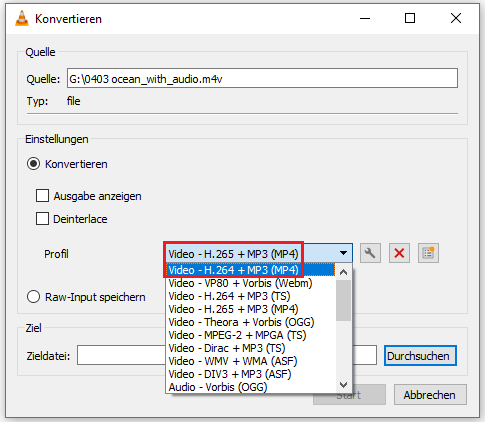The width and height of the screenshot is (485, 422).
Task: Pick Video - WMV + WMA (ASF) profile
Action: (250, 361)
